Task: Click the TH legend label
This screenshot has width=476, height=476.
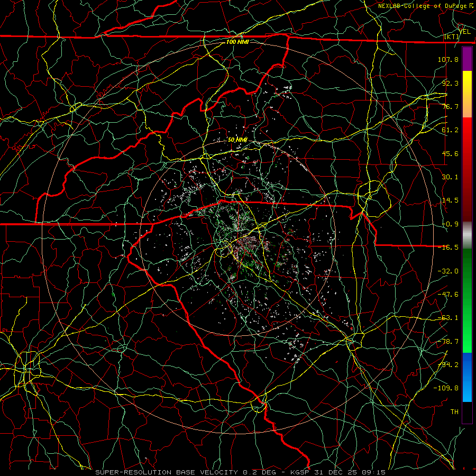Action: click(454, 412)
